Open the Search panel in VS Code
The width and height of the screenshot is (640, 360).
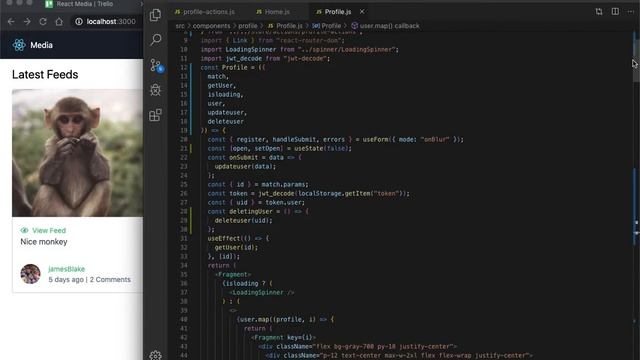pyautogui.click(x=156, y=40)
